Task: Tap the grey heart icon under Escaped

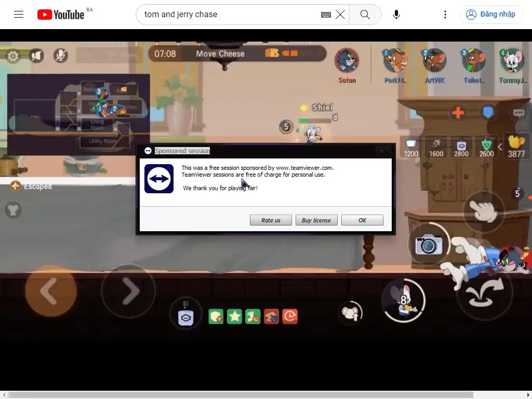Action: click(x=13, y=210)
